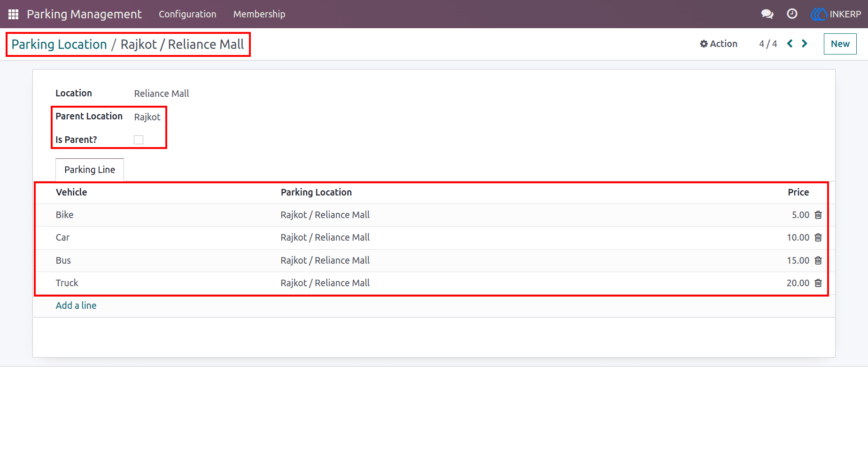Go back to Parking Location breadcrumb
868x454 pixels.
[x=59, y=44]
